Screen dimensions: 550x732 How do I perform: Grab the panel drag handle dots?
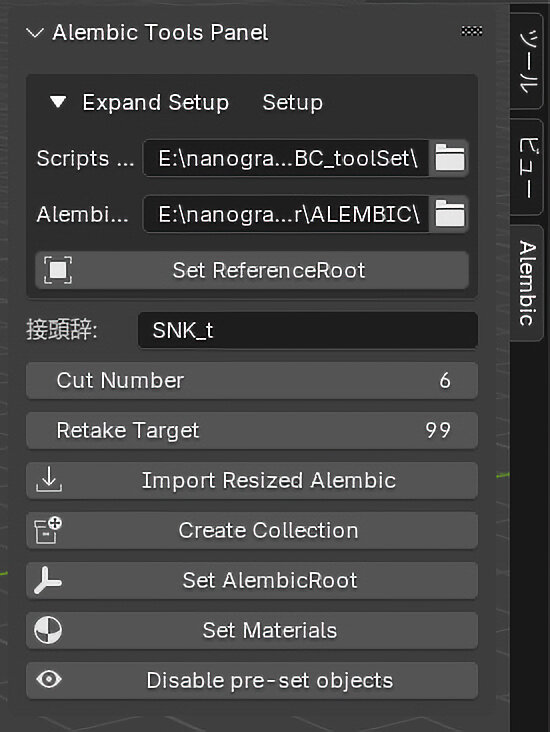(x=472, y=31)
